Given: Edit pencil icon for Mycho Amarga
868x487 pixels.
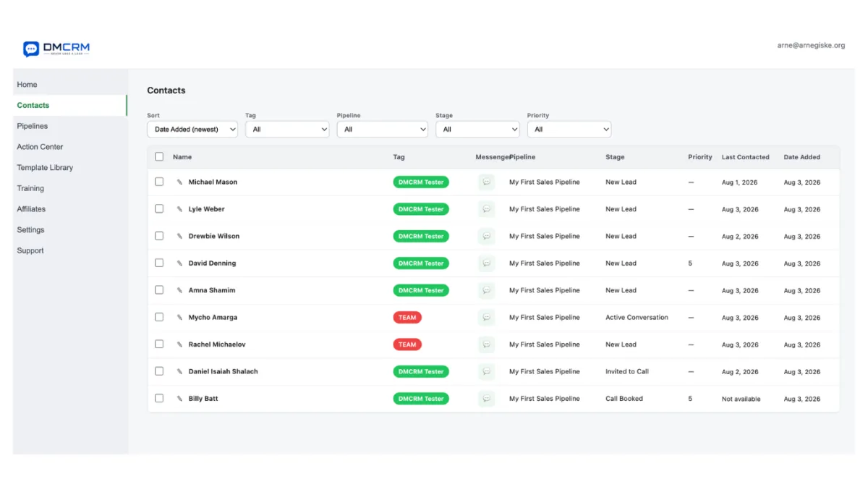Looking at the screenshot, I should point(180,318).
